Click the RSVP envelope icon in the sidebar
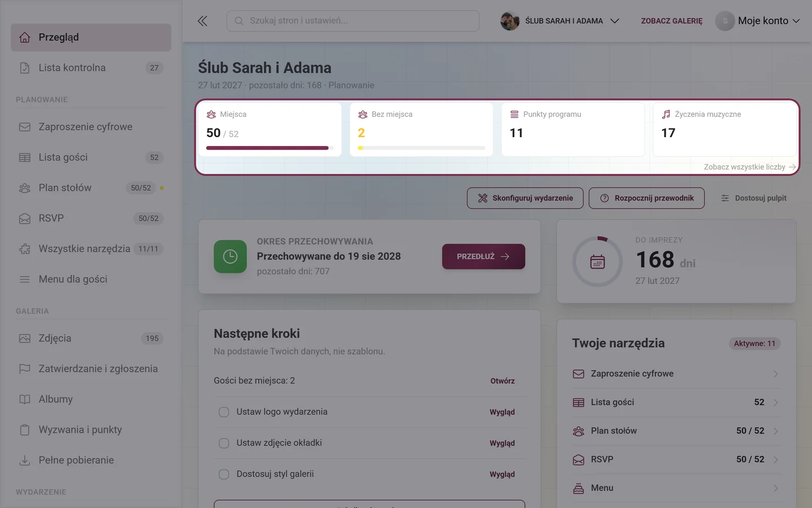The width and height of the screenshot is (812, 508). [25, 218]
